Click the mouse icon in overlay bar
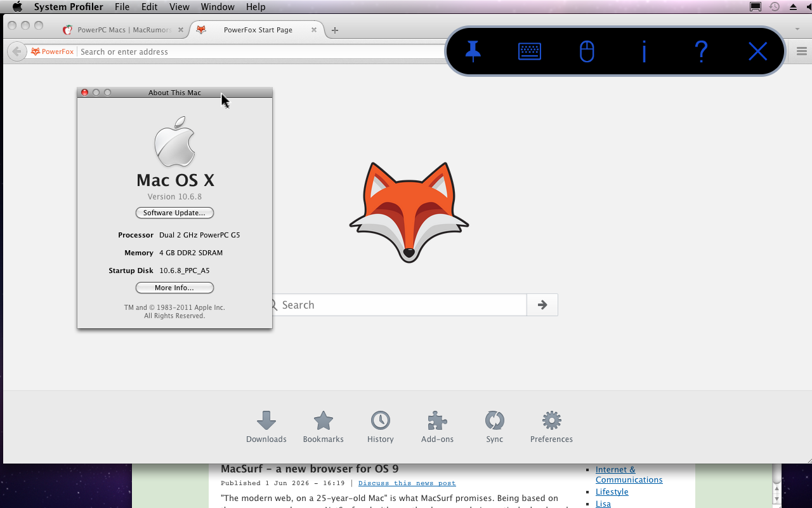Image resolution: width=812 pixels, height=508 pixels. tap(587, 51)
